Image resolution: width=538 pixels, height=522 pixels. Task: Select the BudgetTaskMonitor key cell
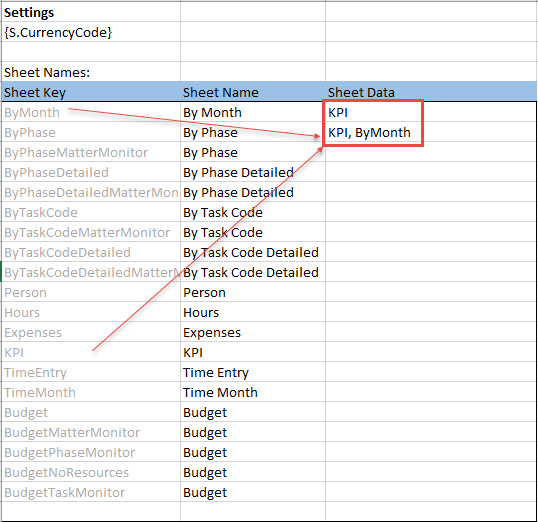(x=91, y=492)
